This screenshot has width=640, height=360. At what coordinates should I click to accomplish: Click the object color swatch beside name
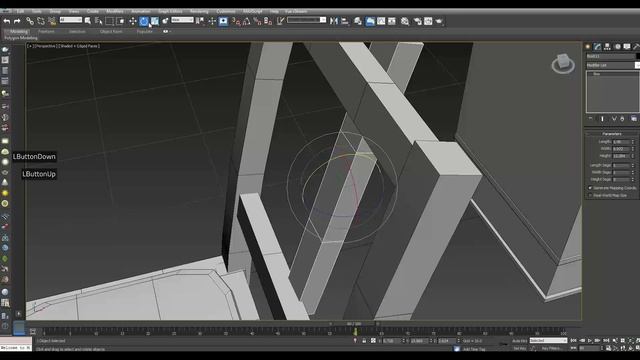(x=638, y=56)
